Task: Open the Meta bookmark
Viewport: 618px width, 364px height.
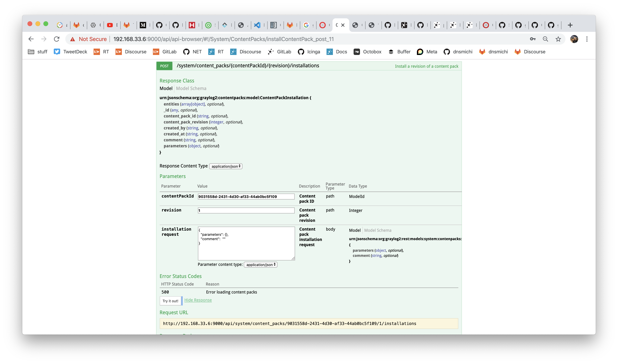Action: pyautogui.click(x=427, y=52)
